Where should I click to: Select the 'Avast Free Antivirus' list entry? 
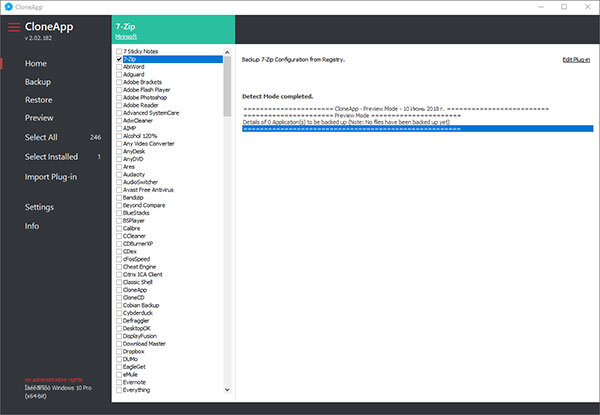(148, 190)
